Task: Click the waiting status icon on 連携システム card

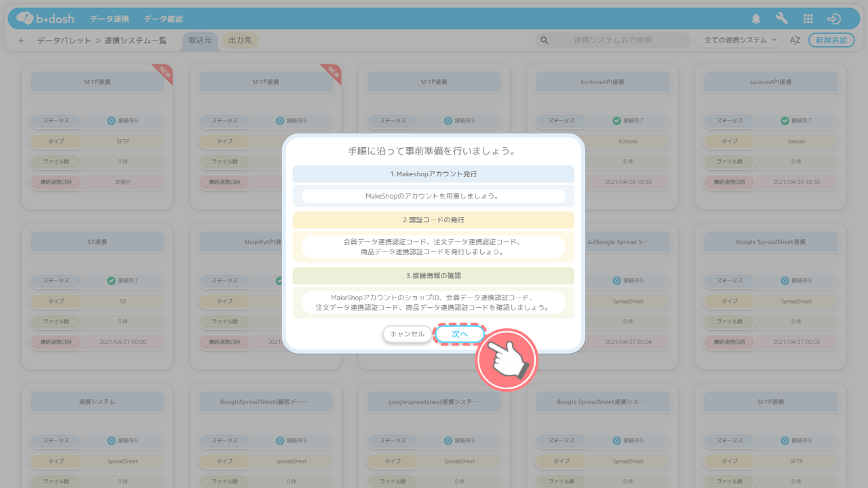Action: pyautogui.click(x=112, y=441)
